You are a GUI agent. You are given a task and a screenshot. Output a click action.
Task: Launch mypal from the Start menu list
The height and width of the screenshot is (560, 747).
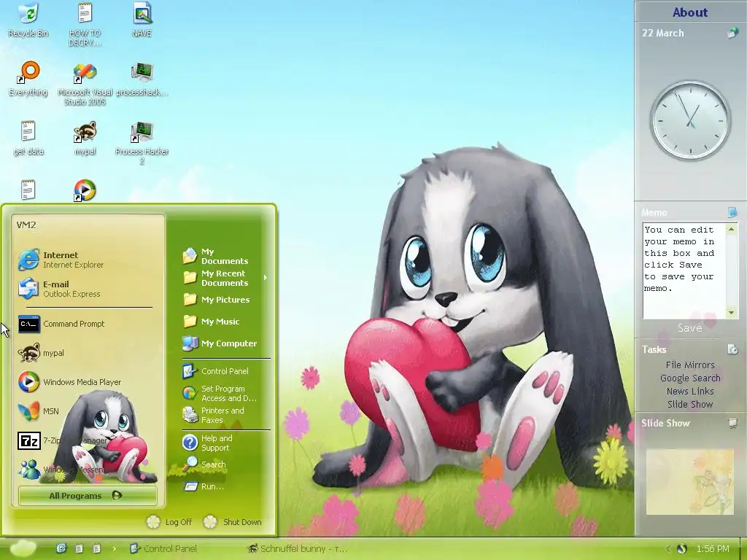pyautogui.click(x=88, y=353)
